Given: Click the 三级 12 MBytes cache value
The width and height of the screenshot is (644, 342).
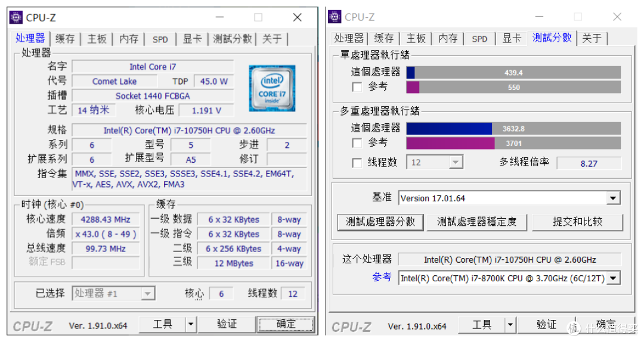Looking at the screenshot, I should coord(234,263).
